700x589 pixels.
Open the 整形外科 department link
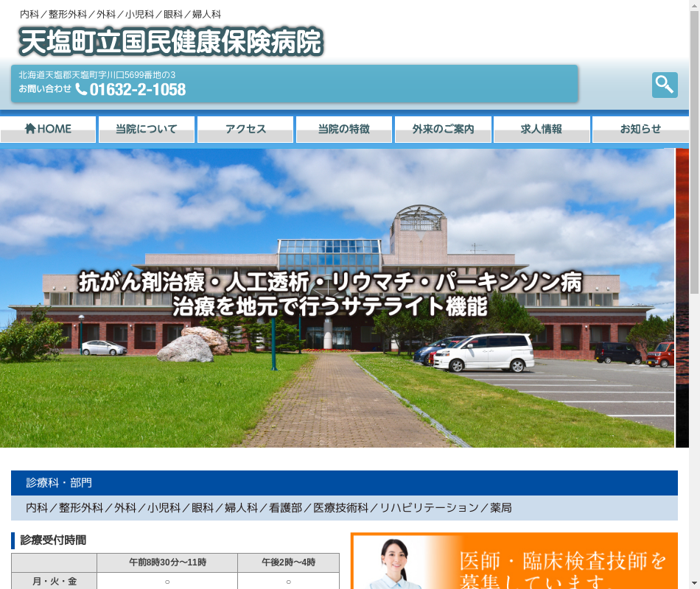pos(81,508)
